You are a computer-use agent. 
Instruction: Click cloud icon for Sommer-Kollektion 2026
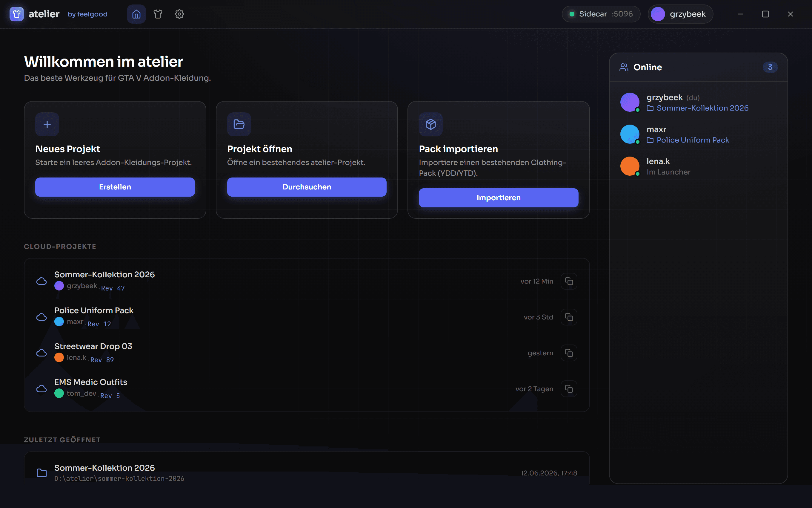[41, 281]
